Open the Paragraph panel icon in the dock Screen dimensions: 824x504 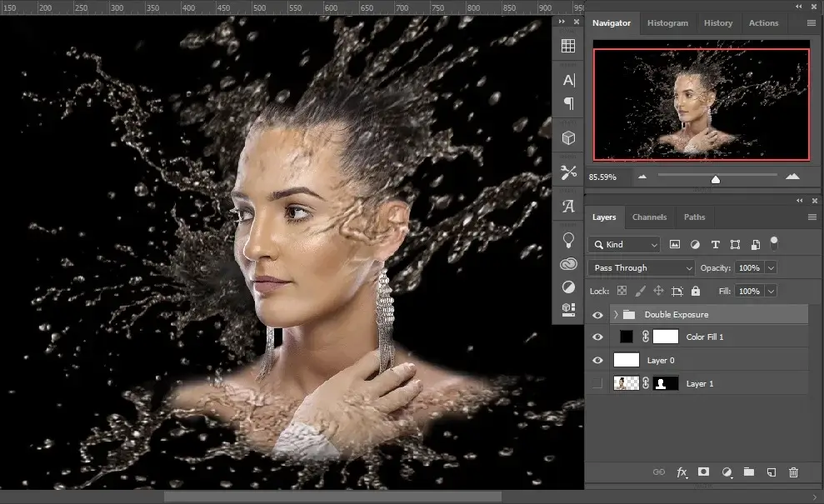pyautogui.click(x=568, y=103)
